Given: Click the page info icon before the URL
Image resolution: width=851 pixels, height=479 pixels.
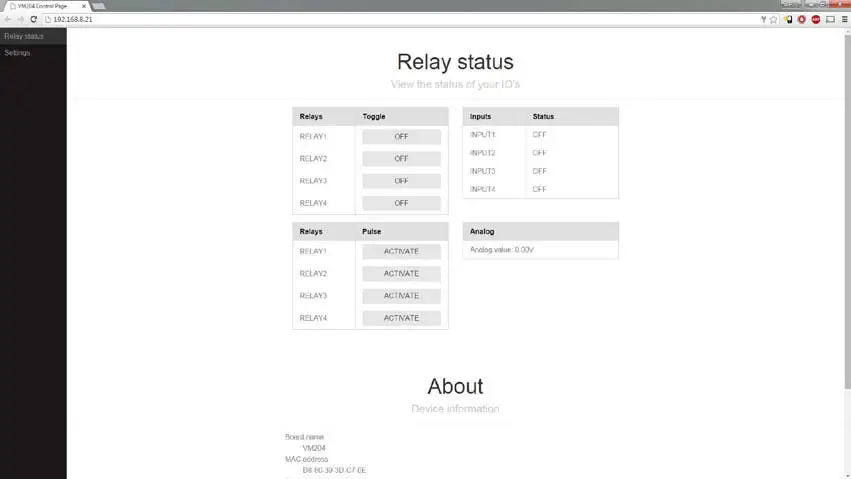Looking at the screenshot, I should tap(48, 20).
